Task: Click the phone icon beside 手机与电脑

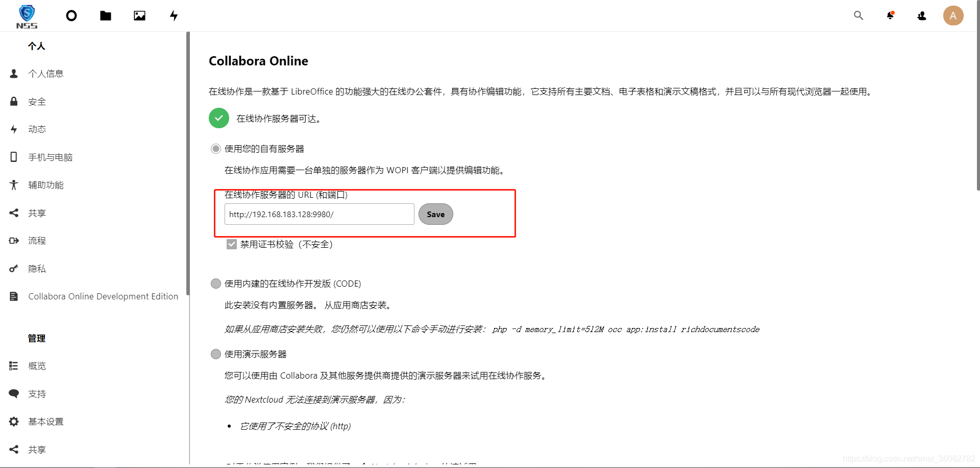Action: [14, 157]
